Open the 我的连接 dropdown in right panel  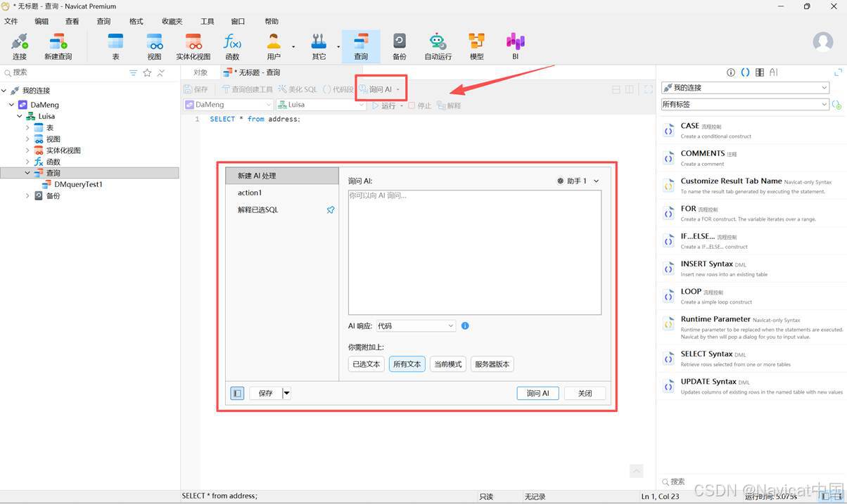coord(746,88)
